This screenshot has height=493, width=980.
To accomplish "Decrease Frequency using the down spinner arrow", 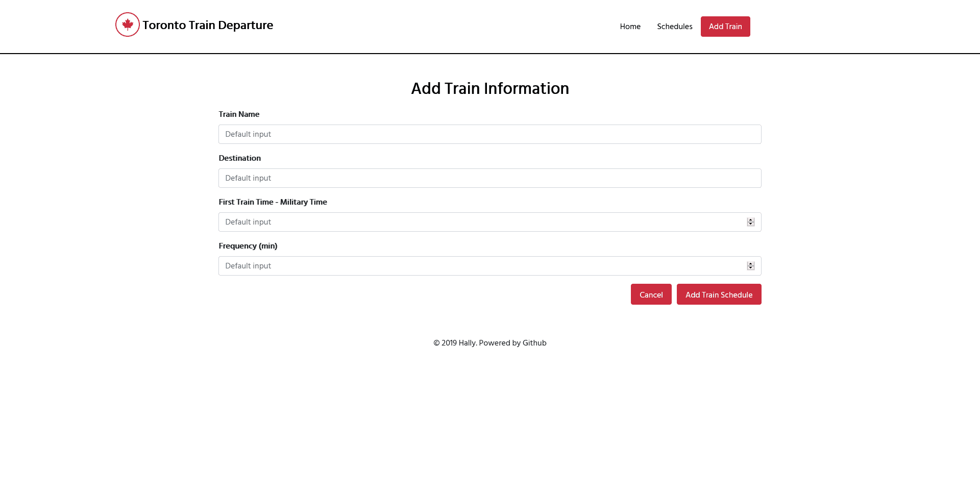I will point(750,268).
